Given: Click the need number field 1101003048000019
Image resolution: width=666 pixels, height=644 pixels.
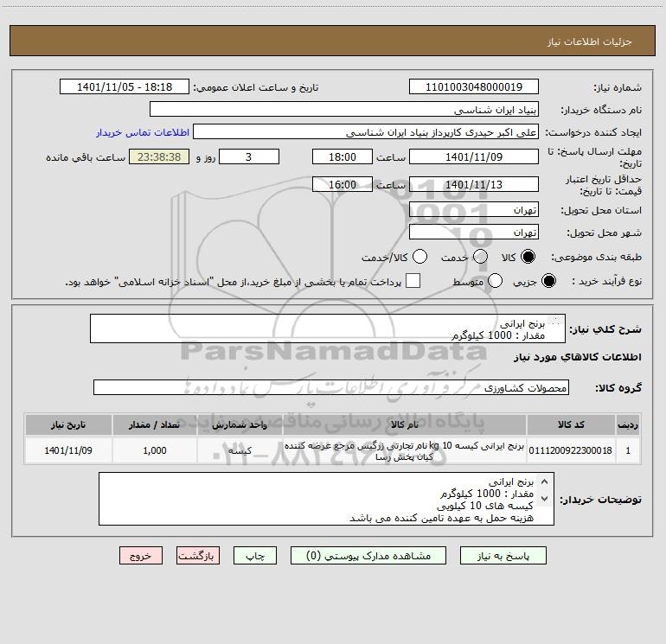Looking at the screenshot, I should pos(474,86).
